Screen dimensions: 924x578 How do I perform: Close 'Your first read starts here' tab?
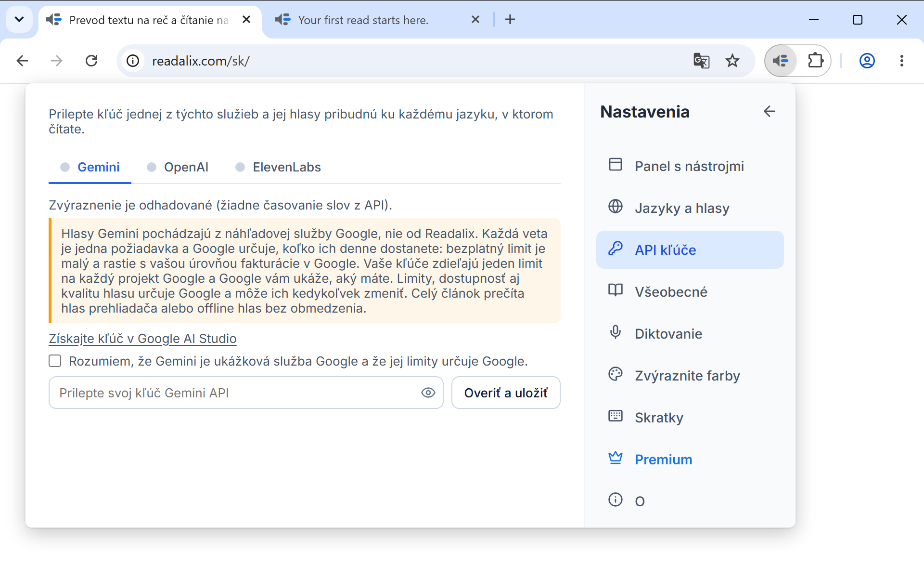[x=475, y=20]
